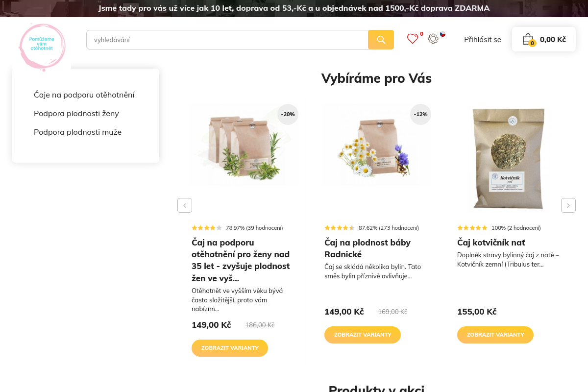This screenshot has height=392, width=588.
Task: Show previous products with the left carousel arrow
Action: pos(185,205)
